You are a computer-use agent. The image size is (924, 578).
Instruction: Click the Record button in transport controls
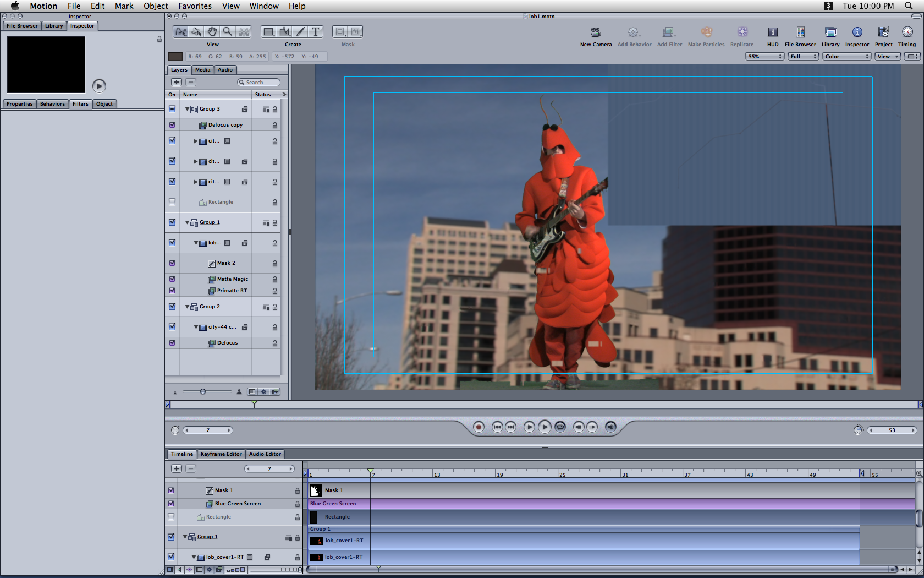pyautogui.click(x=479, y=427)
